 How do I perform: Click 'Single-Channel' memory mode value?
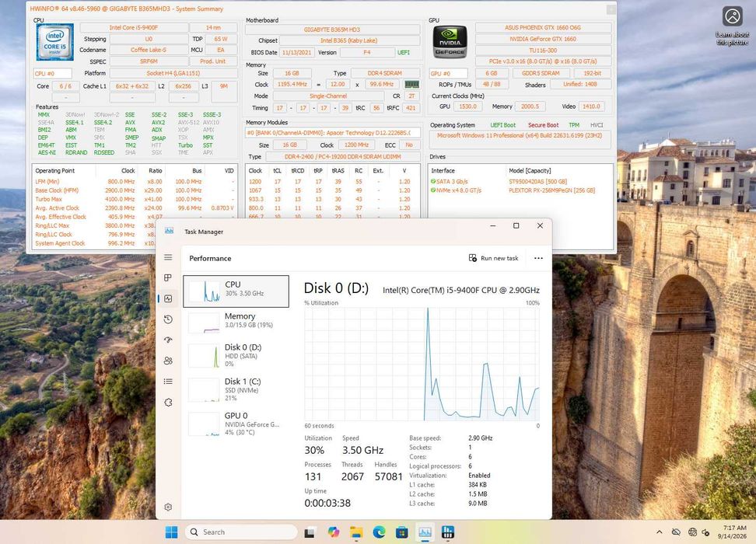click(x=328, y=96)
